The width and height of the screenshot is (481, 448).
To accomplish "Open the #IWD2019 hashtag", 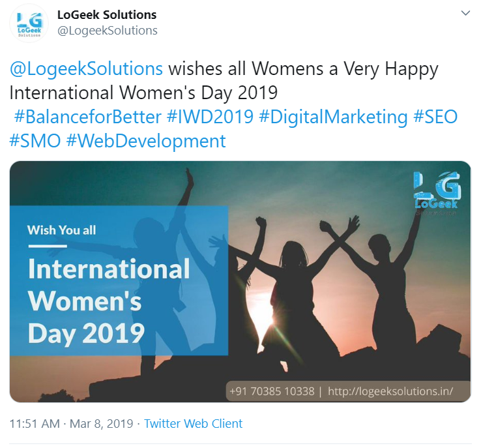I will coord(210,117).
